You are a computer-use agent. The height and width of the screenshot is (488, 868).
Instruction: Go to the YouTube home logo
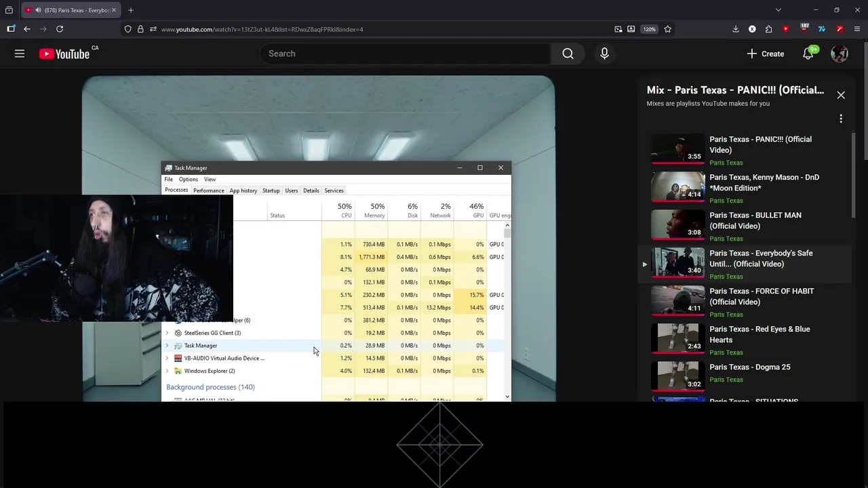click(x=64, y=54)
